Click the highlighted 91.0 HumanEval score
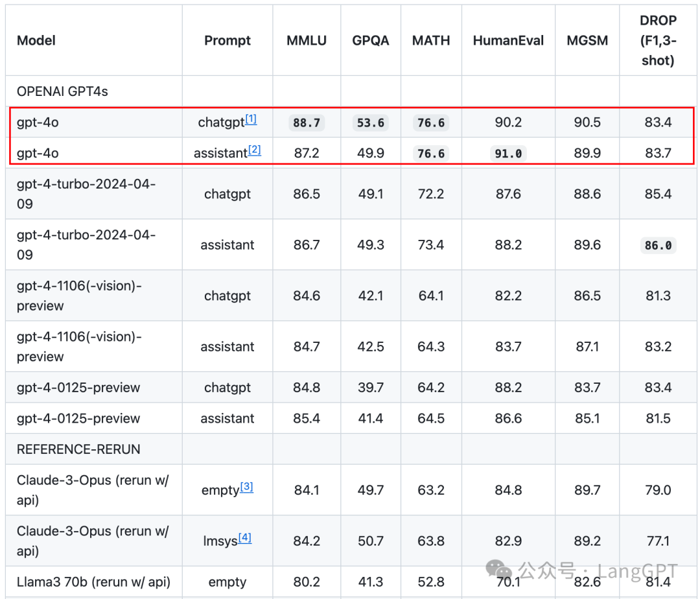 click(x=508, y=153)
